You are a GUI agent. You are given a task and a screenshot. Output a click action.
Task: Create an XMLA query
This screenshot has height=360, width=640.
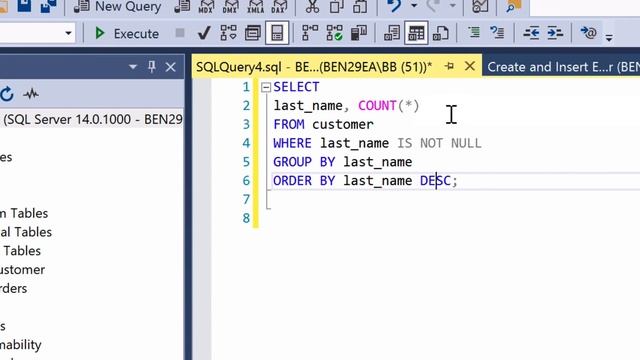tap(255, 6)
